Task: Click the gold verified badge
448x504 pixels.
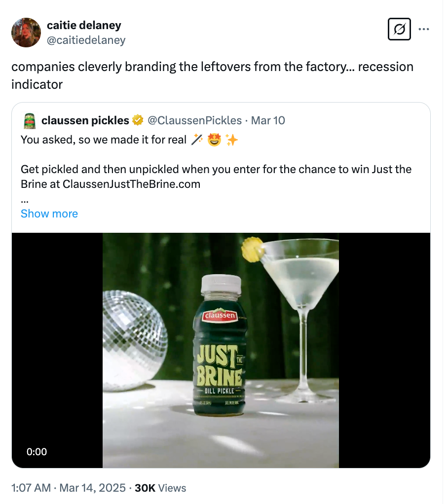Action: point(138,120)
